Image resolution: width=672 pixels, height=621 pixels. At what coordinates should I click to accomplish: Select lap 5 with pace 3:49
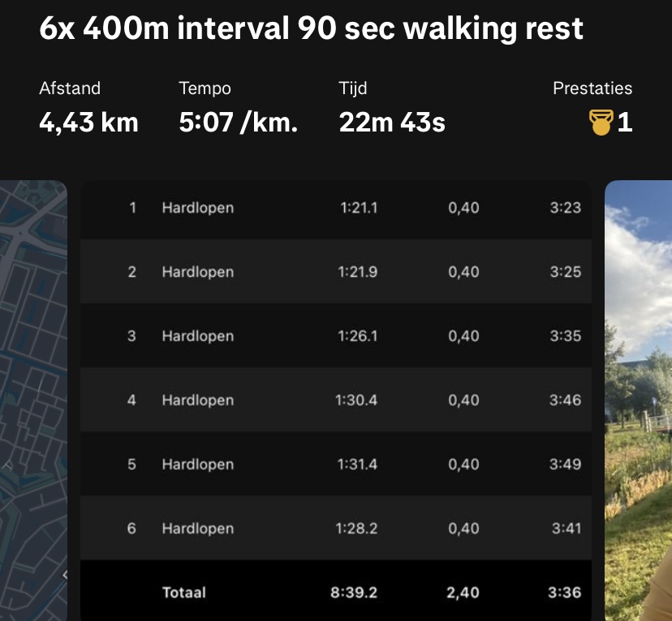(x=565, y=464)
